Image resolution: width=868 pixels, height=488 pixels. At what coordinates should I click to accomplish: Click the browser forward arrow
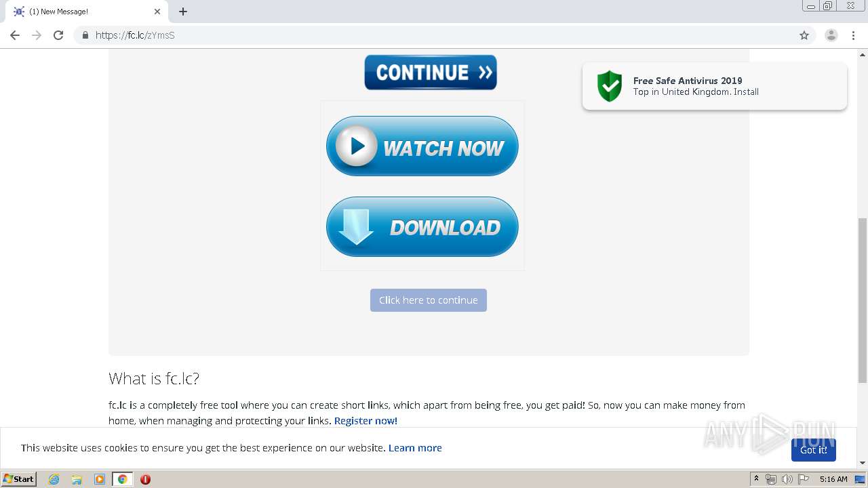37,35
